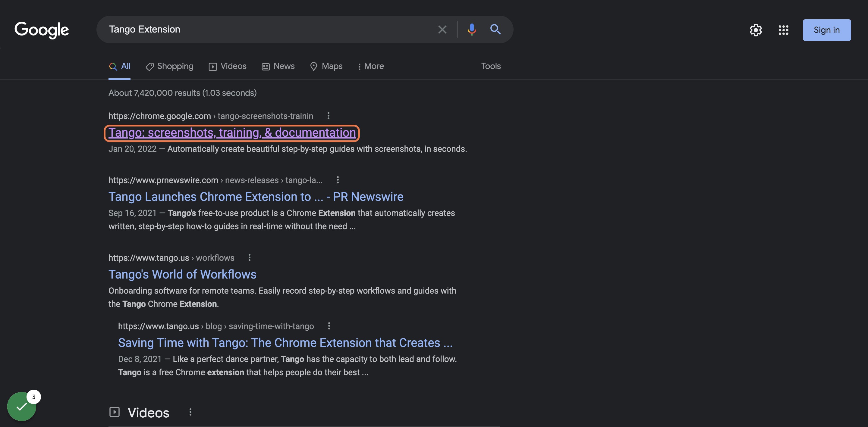The width and height of the screenshot is (868, 427).
Task: Switch to the News tab
Action: [x=278, y=66]
